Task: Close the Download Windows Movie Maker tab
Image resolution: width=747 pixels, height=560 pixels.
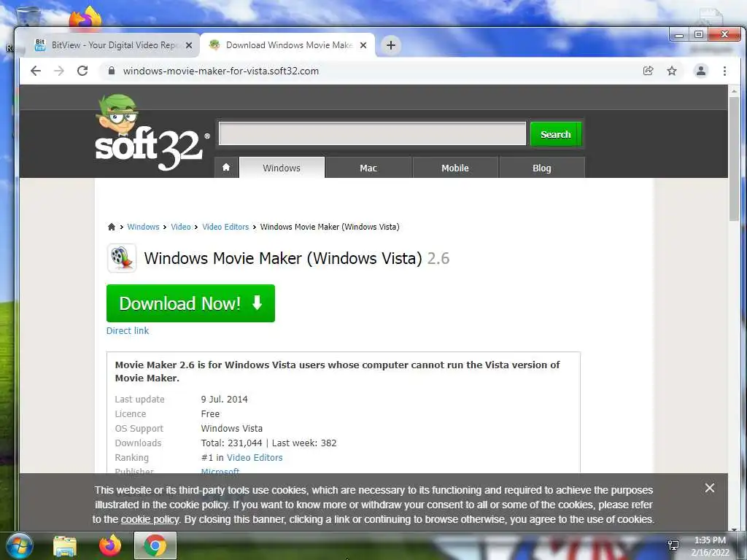Action: pos(363,45)
